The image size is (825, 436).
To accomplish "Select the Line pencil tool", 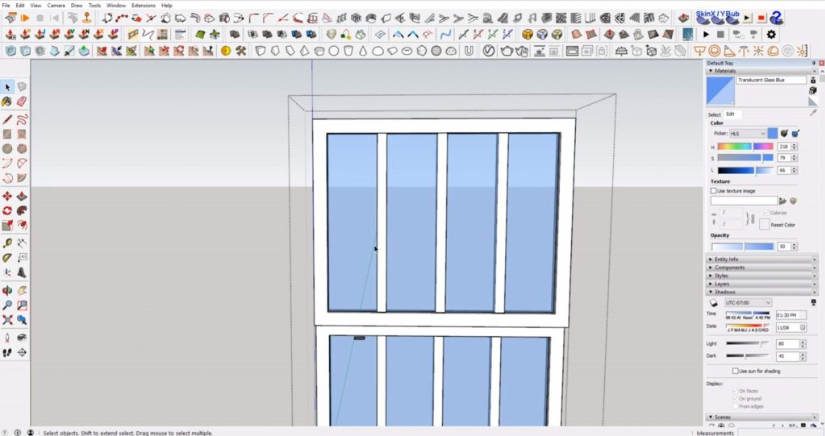I will click(x=7, y=119).
